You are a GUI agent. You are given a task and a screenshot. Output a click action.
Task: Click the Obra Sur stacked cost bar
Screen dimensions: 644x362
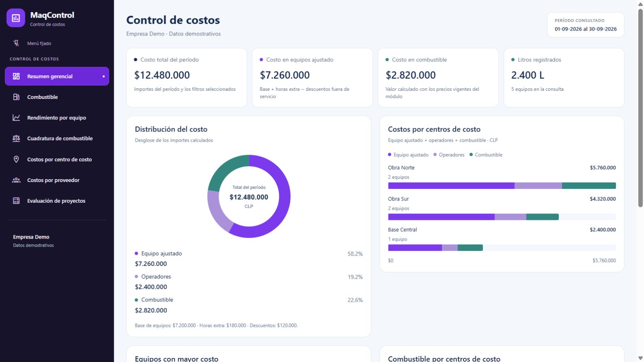473,217
